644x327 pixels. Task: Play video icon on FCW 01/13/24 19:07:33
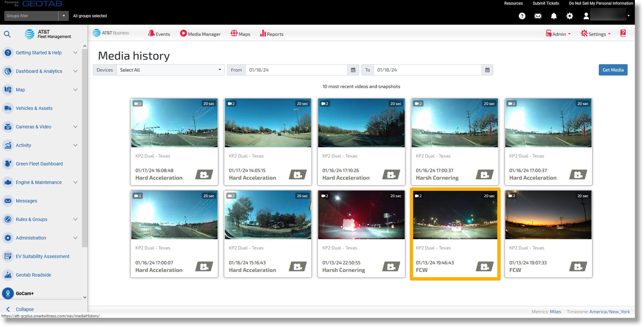point(578,266)
